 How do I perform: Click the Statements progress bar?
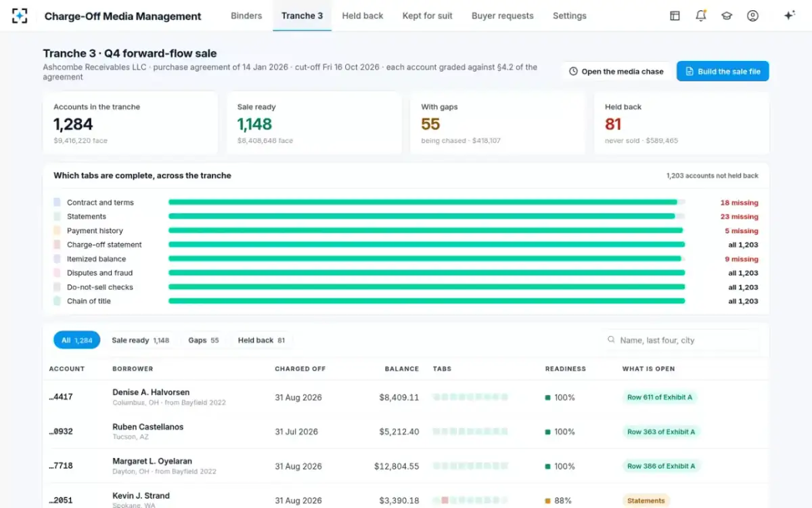click(427, 217)
